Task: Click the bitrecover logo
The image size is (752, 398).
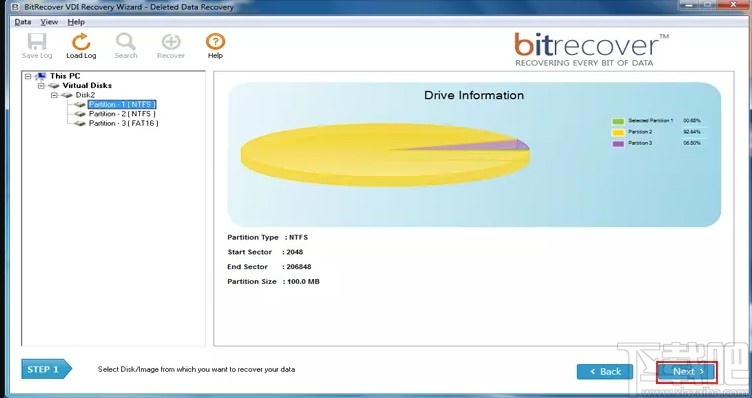Action: click(x=591, y=49)
